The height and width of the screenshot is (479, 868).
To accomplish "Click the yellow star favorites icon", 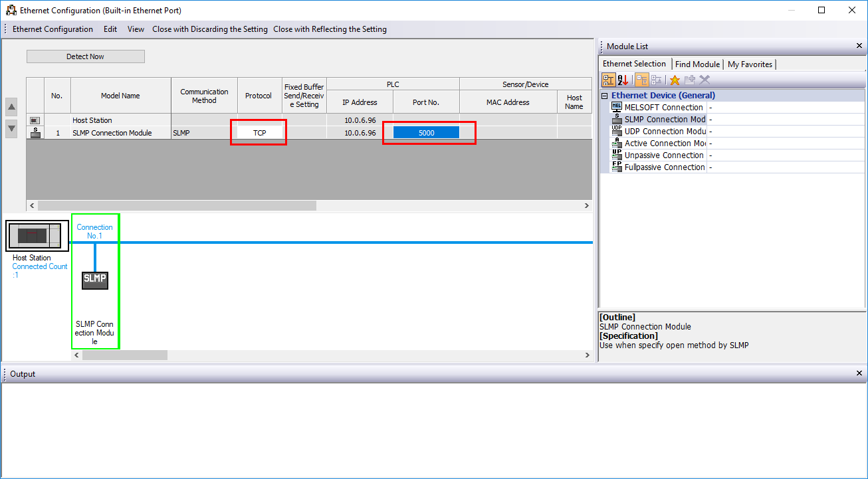I will (675, 80).
